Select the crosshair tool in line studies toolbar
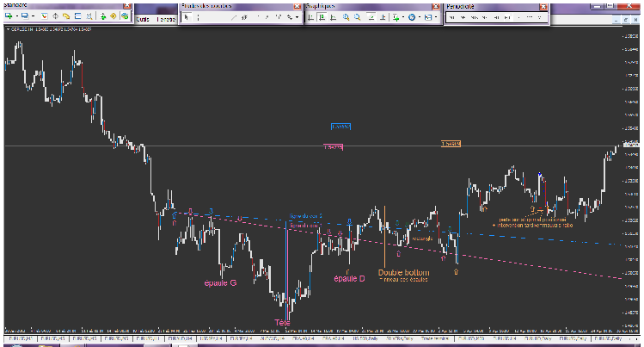Image resolution: width=644 pixels, height=347 pixels. (198, 17)
